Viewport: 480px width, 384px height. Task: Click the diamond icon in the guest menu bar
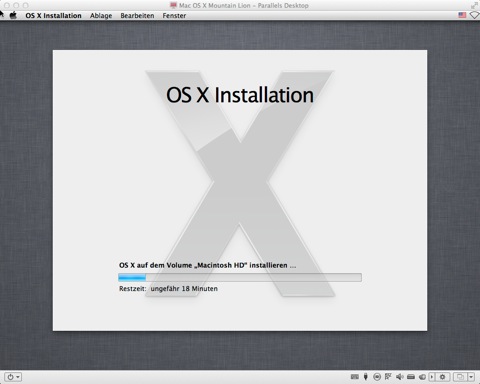point(474,15)
